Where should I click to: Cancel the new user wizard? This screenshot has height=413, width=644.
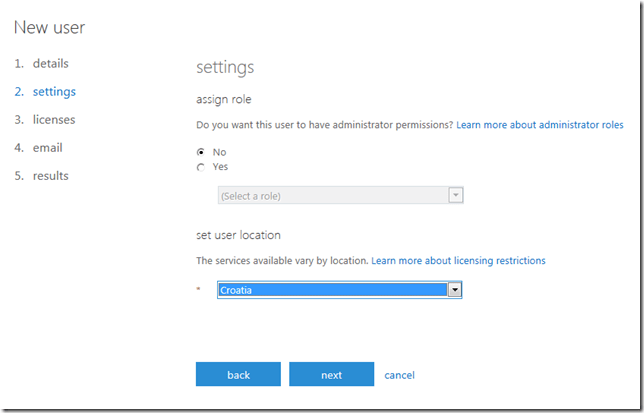tap(399, 375)
